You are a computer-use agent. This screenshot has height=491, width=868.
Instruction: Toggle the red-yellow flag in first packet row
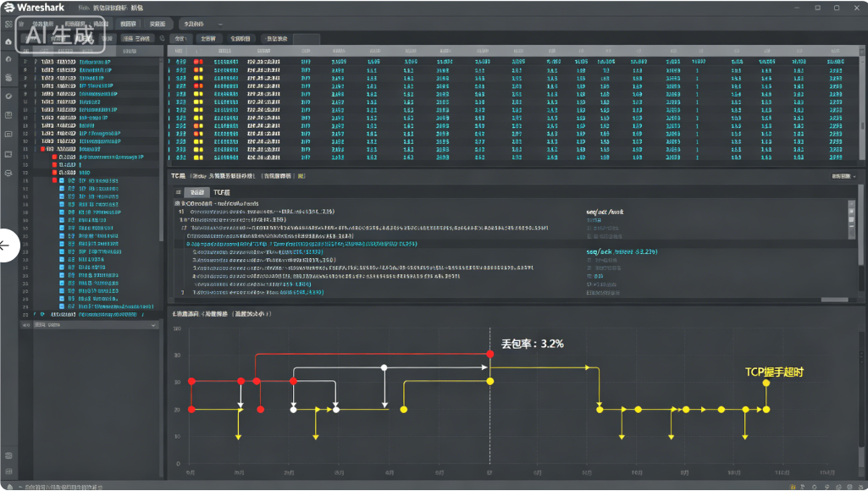pos(198,63)
